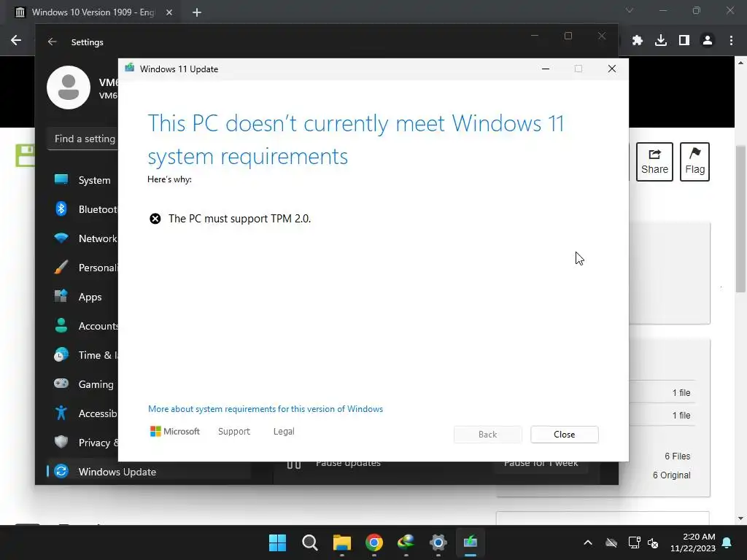Open the browser tab search chevron
Image resolution: width=747 pixels, height=560 pixels.
pos(630,10)
